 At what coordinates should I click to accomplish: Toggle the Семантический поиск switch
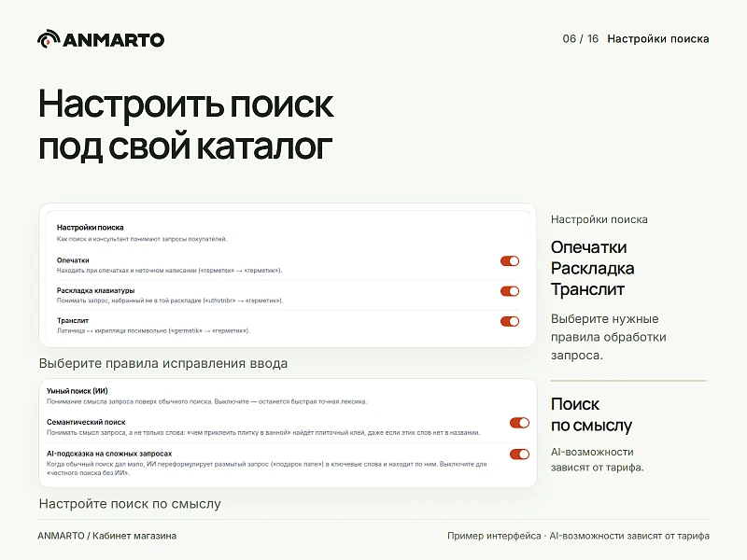[519, 423]
